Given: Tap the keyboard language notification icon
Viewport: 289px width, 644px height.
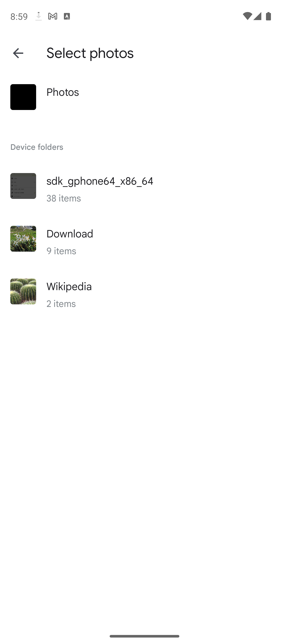Looking at the screenshot, I should 67,16.
